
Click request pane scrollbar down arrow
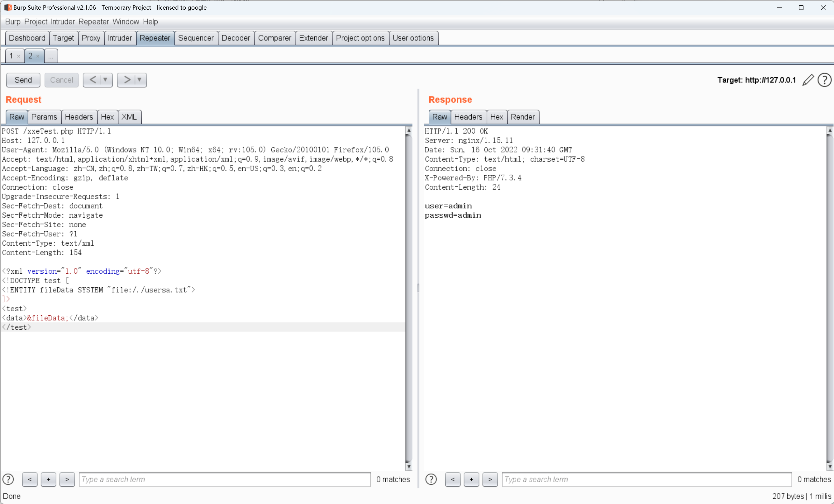pyautogui.click(x=409, y=467)
